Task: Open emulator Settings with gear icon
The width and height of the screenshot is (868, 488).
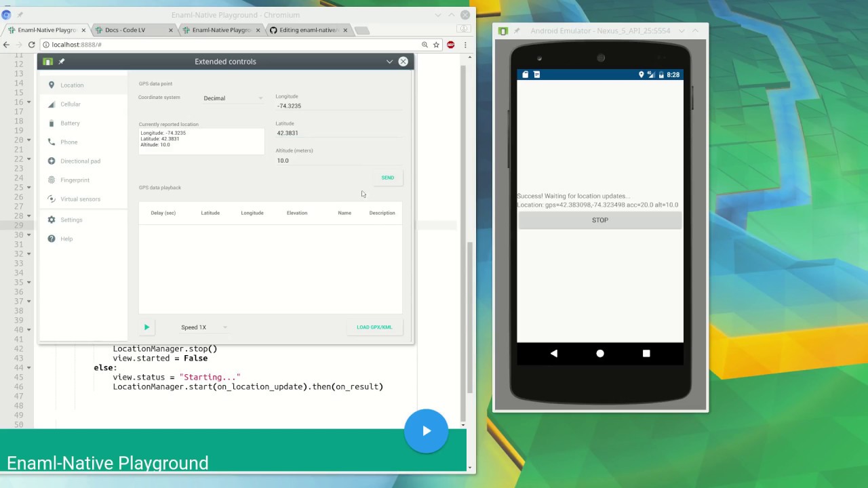Action: pos(52,220)
